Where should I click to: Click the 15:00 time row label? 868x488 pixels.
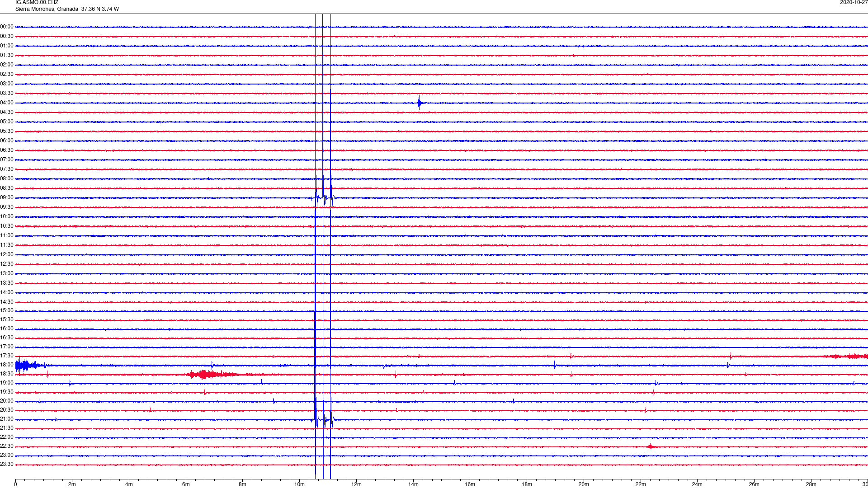(7, 311)
